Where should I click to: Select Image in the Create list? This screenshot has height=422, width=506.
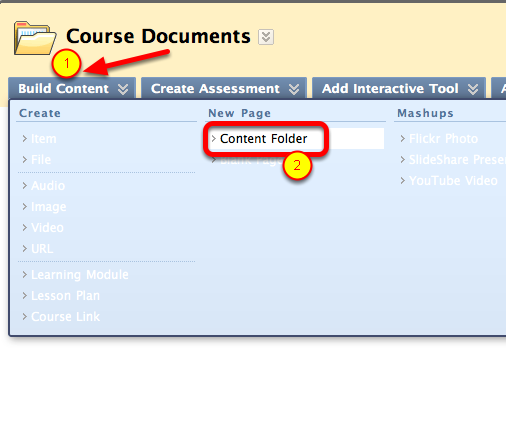49,207
